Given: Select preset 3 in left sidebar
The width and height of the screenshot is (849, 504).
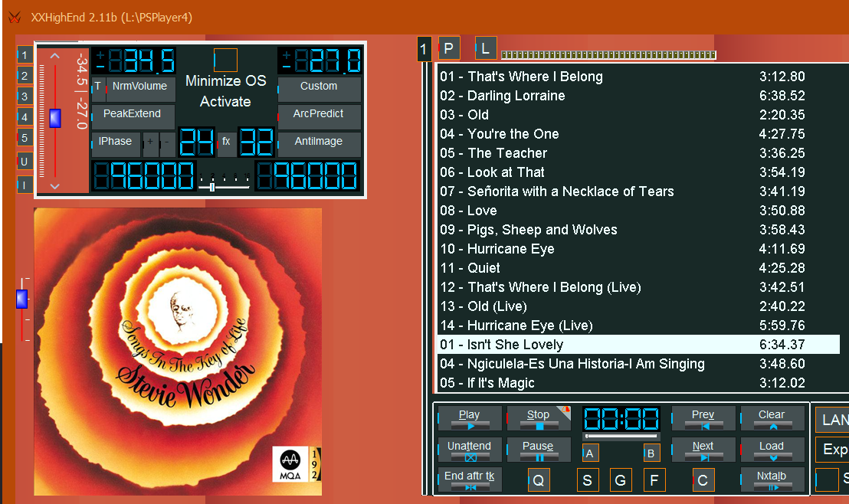Looking at the screenshot, I should point(25,97).
